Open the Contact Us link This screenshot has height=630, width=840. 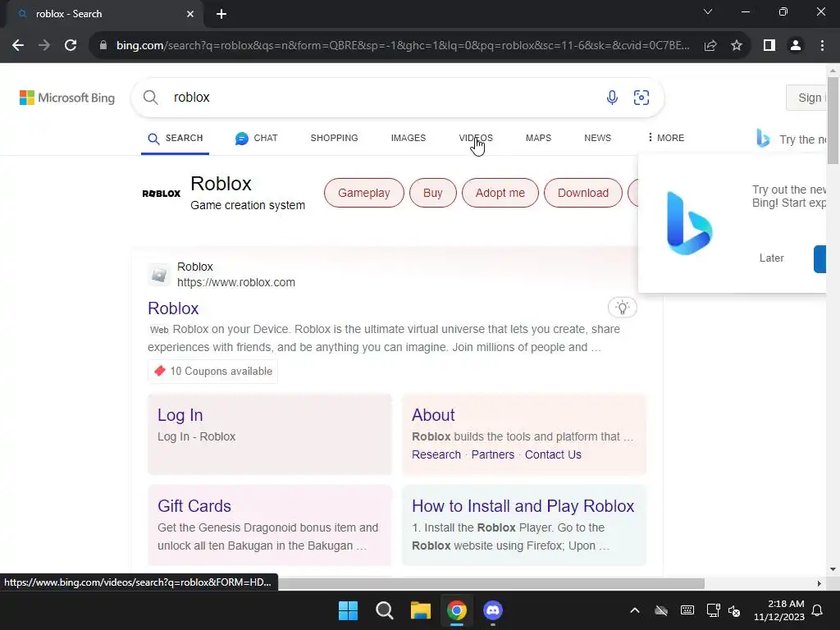[x=553, y=454]
